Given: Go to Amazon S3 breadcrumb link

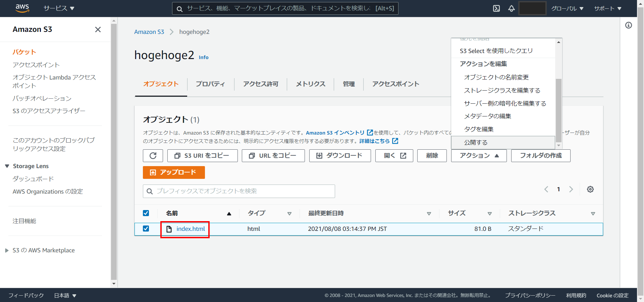Looking at the screenshot, I should tap(149, 32).
